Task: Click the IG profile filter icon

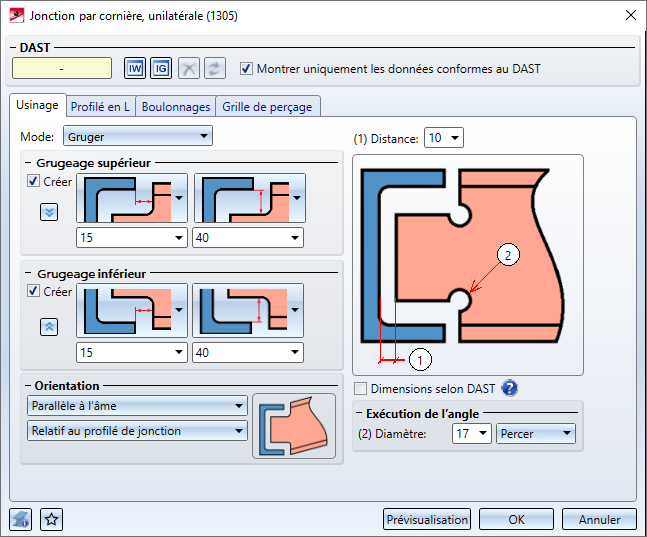Action: coord(161,69)
